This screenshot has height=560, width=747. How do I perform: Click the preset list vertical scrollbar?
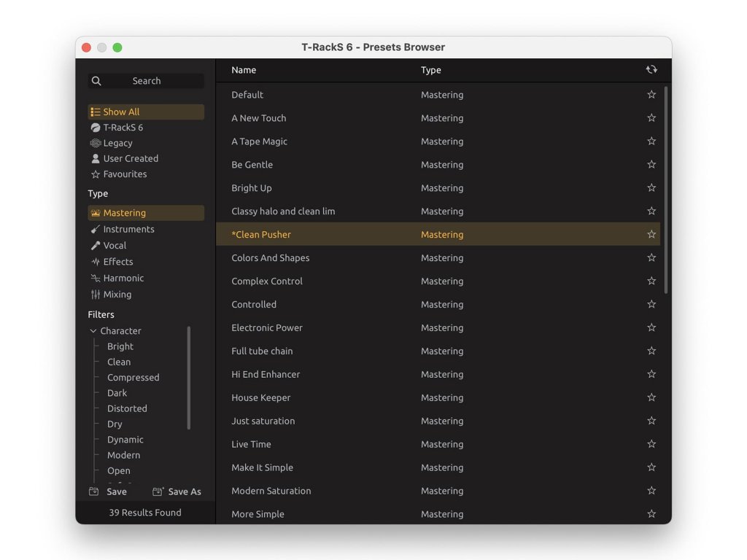point(666,190)
